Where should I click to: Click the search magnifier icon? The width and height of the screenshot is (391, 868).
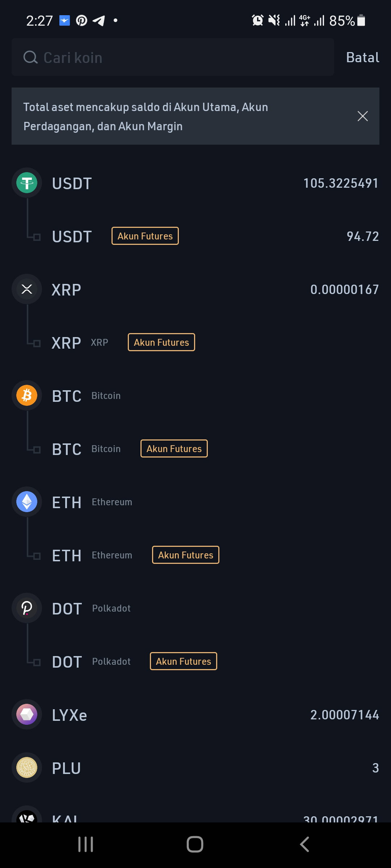(x=30, y=57)
